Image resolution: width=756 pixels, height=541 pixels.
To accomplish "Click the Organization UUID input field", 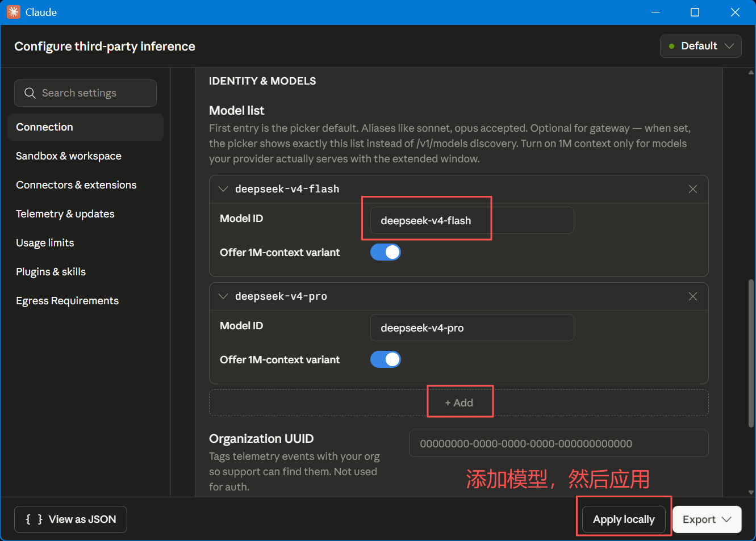I will click(x=558, y=443).
